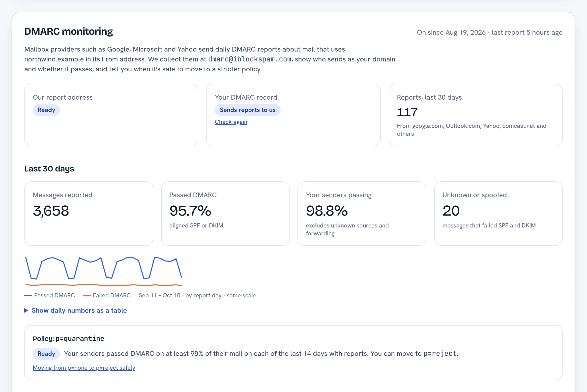587x392 pixels.
Task: Click the 'Ready' badge in the Policy card
Action: click(46, 354)
